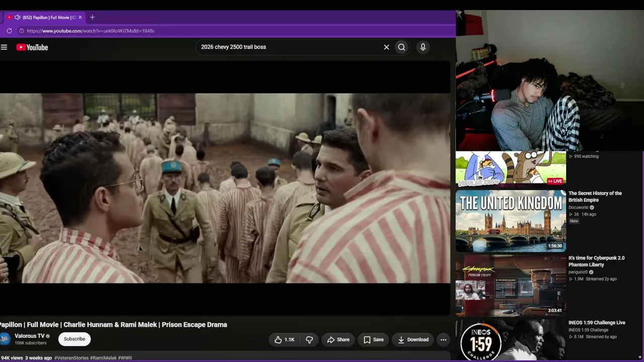
Task: Dislike the Papillon video
Action: tap(309, 340)
